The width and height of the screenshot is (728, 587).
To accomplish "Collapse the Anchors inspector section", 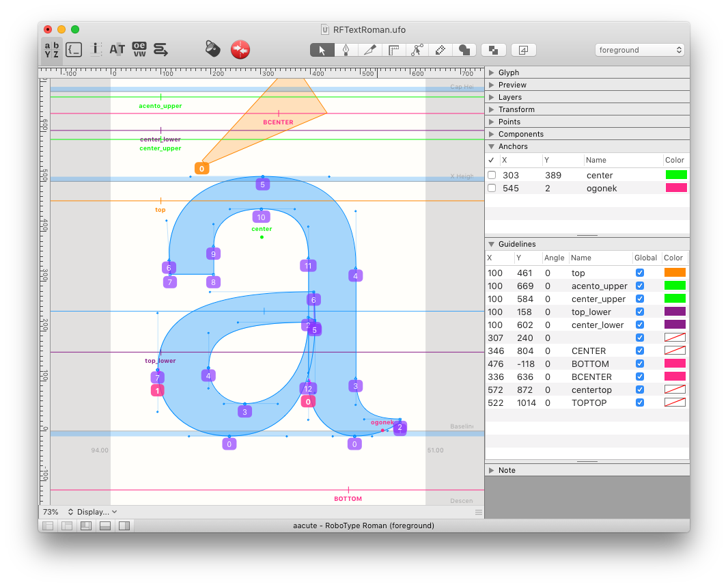I will [491, 146].
